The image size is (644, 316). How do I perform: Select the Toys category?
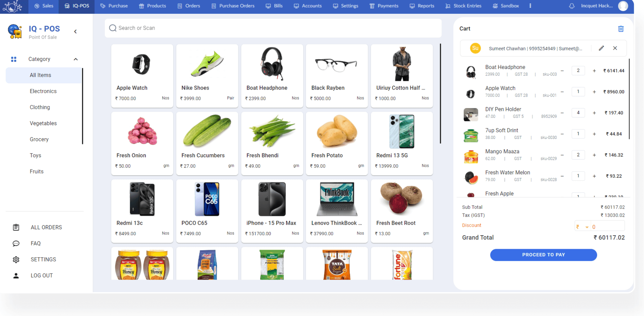point(35,155)
